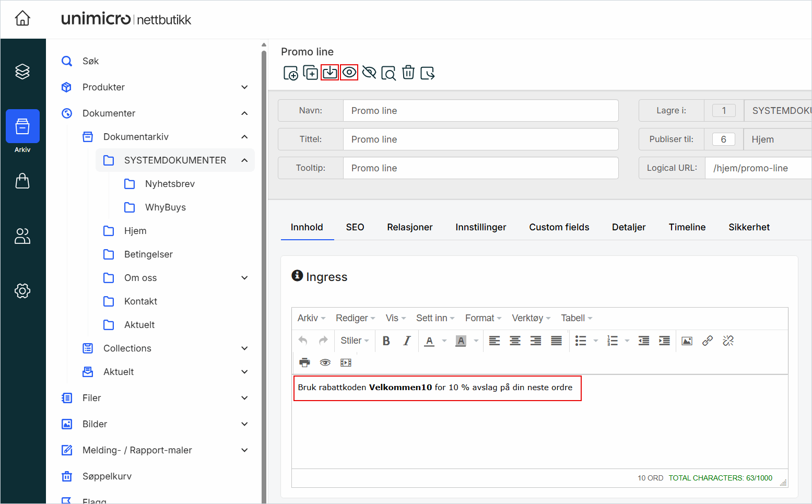Unpublish using the crossed-out eye icon

(369, 73)
